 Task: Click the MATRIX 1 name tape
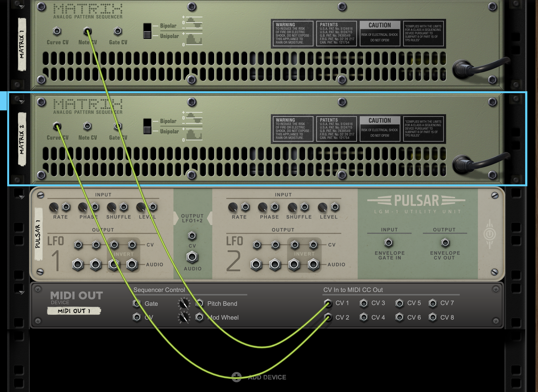tap(22, 44)
